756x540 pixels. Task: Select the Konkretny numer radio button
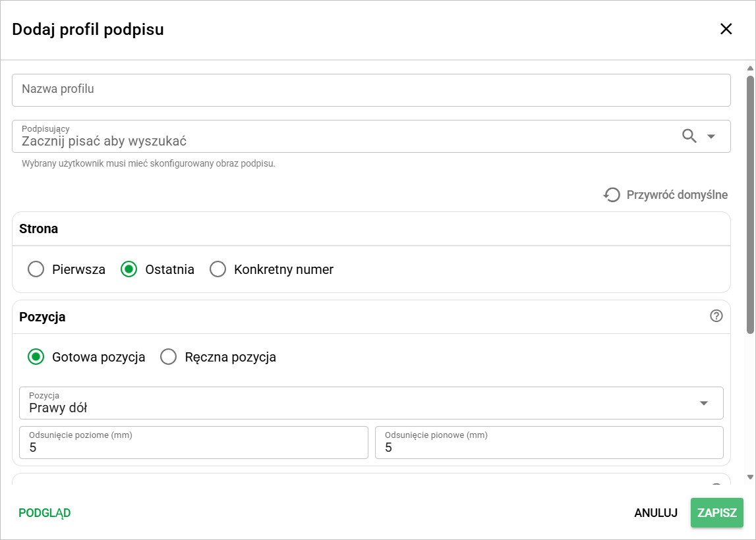coord(218,269)
